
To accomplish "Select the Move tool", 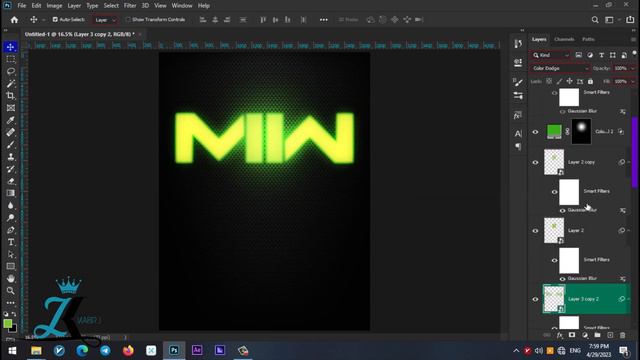I will coord(11,47).
